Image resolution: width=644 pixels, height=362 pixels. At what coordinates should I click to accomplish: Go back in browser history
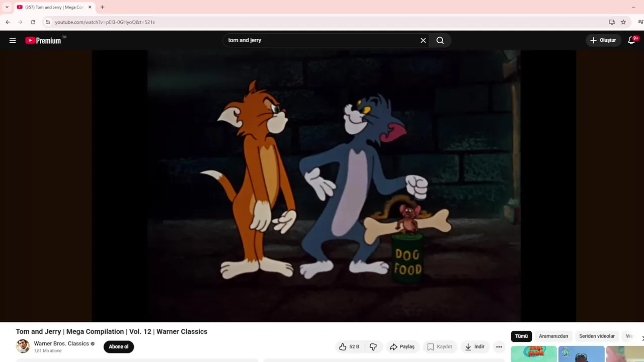pos(8,22)
